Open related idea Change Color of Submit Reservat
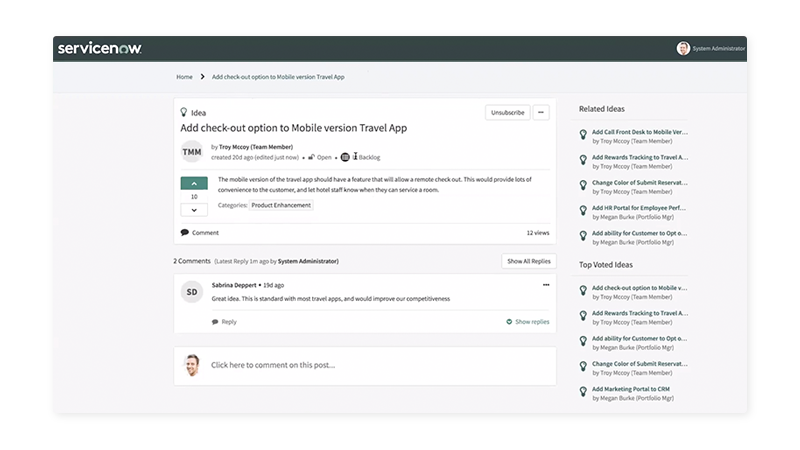Image resolution: width=800 pixels, height=450 pixels. pos(640,183)
